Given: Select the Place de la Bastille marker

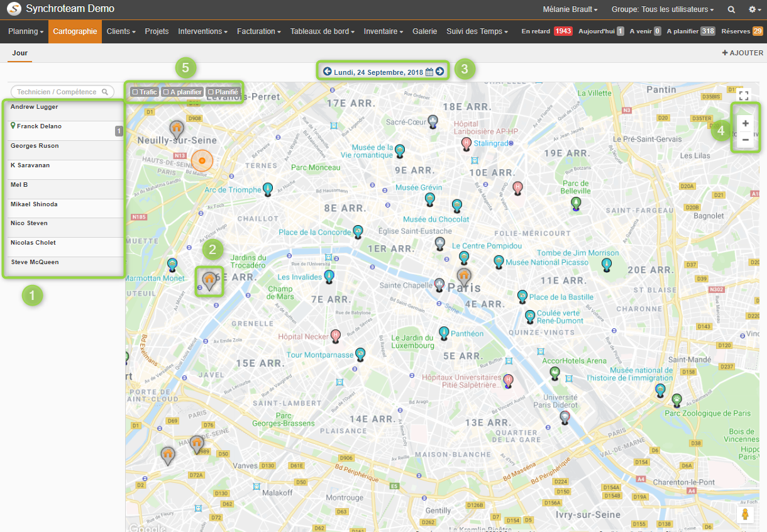Looking at the screenshot, I should coord(522,296).
